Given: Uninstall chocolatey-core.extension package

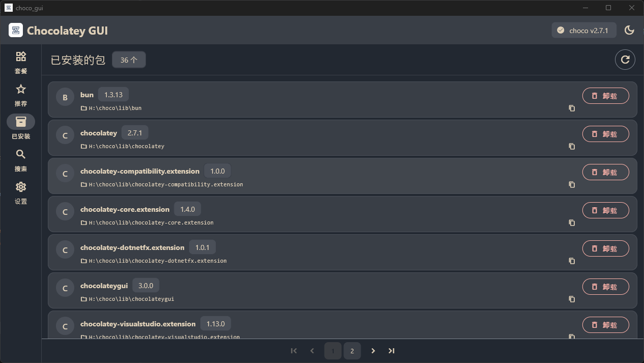Looking at the screenshot, I should point(605,210).
